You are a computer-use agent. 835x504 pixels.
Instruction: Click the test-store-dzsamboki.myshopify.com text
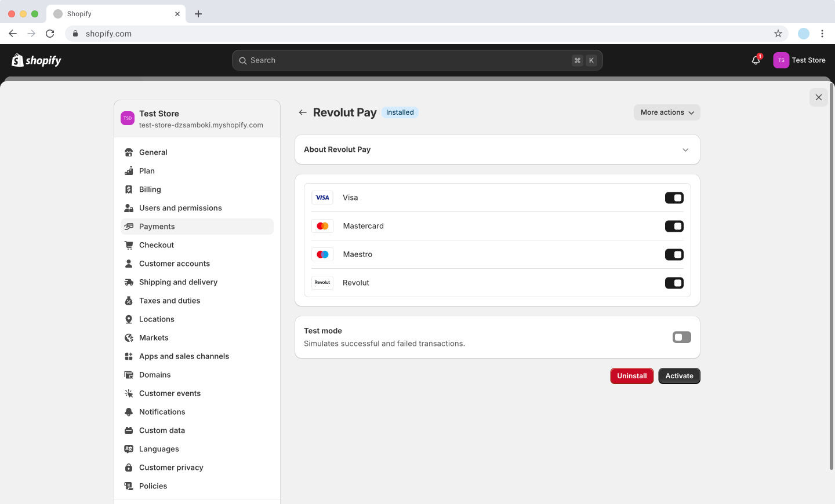pyautogui.click(x=201, y=125)
